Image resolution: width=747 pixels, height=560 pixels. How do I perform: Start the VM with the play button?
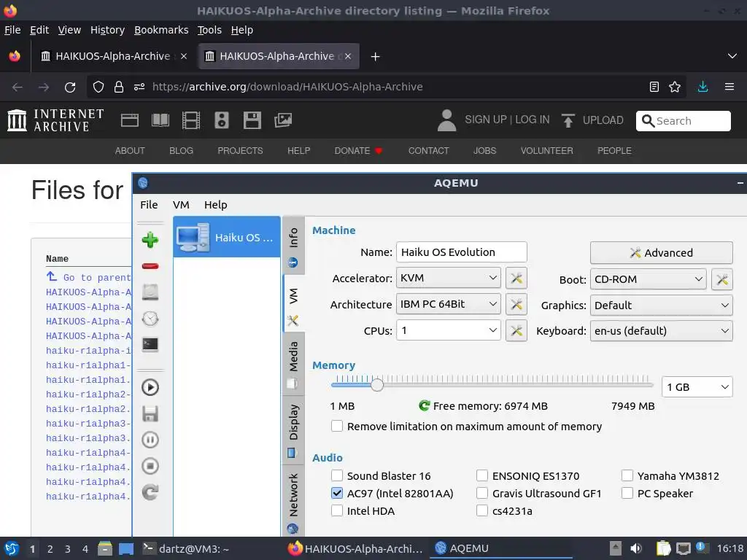[150, 387]
